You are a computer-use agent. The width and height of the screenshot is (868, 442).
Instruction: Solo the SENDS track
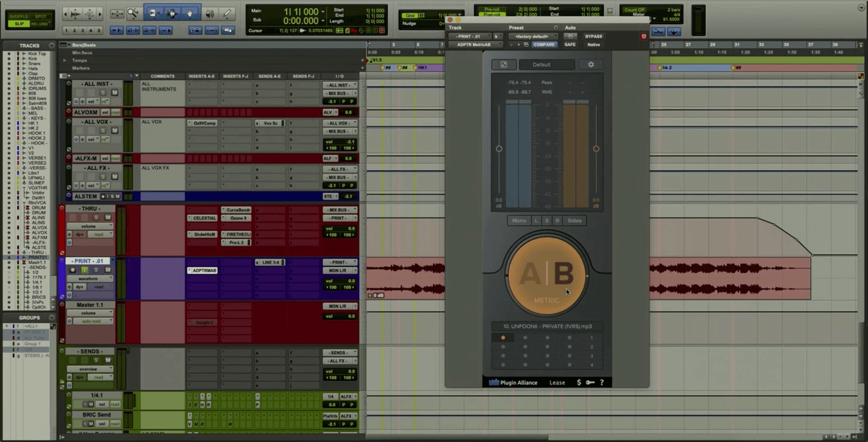point(96,360)
